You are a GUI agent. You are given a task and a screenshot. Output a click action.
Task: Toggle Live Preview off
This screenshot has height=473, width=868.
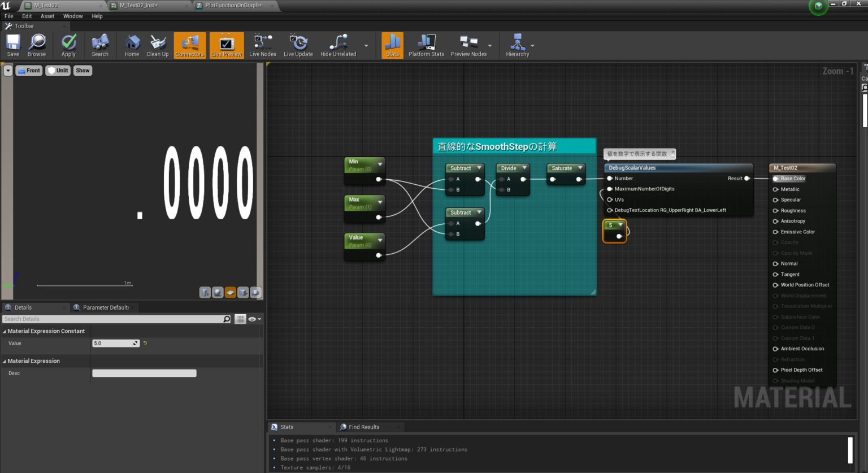(x=226, y=45)
